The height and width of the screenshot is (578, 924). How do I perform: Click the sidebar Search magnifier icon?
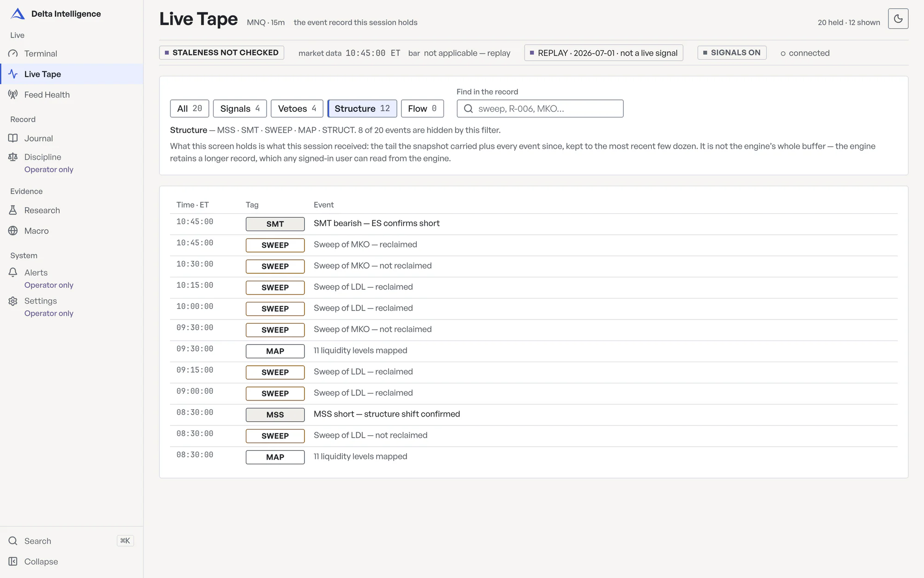click(13, 541)
